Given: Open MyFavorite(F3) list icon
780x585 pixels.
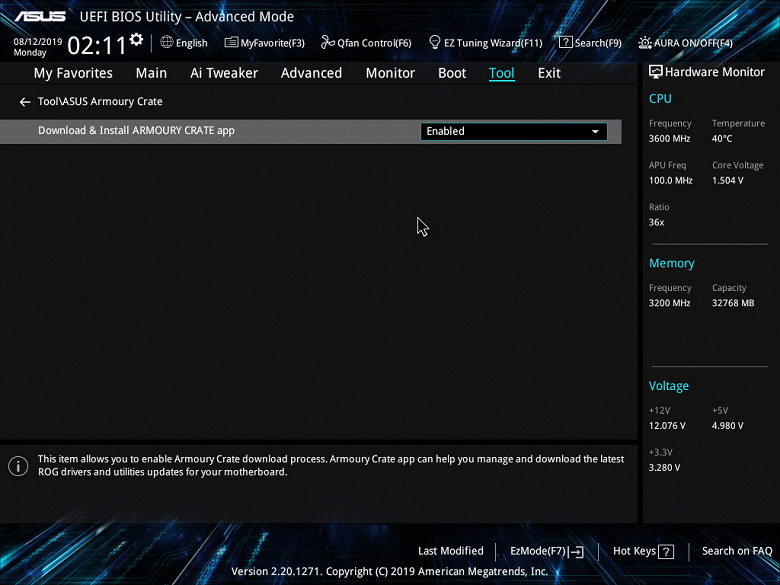Looking at the screenshot, I should [231, 42].
